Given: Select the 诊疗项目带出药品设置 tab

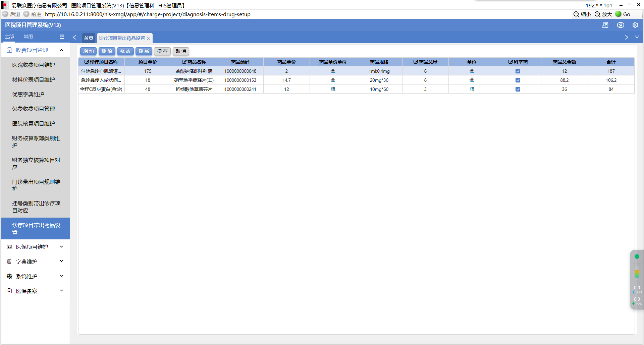Looking at the screenshot, I should [122, 38].
